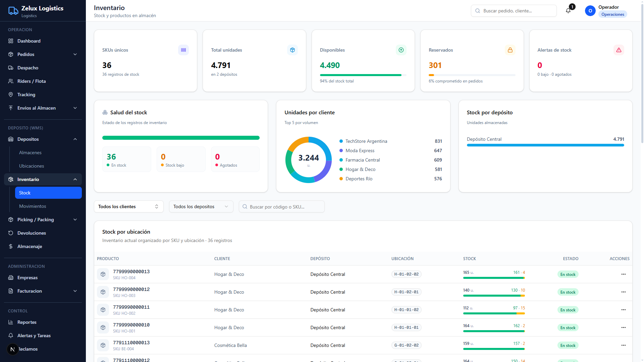Navigate to Tracking
Screen dimensions: 644x362
(43, 95)
